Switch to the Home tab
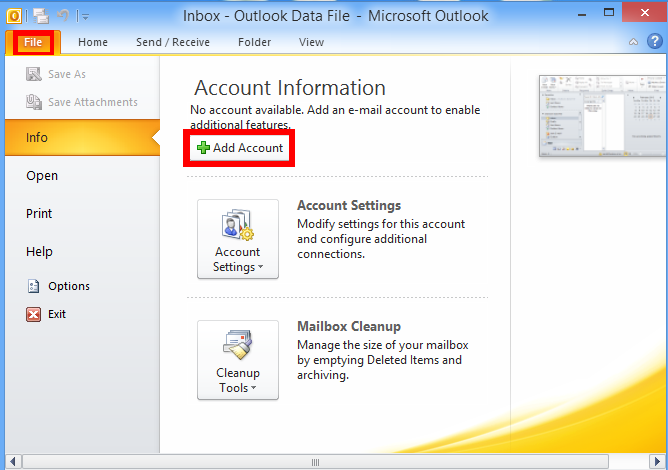 point(93,42)
